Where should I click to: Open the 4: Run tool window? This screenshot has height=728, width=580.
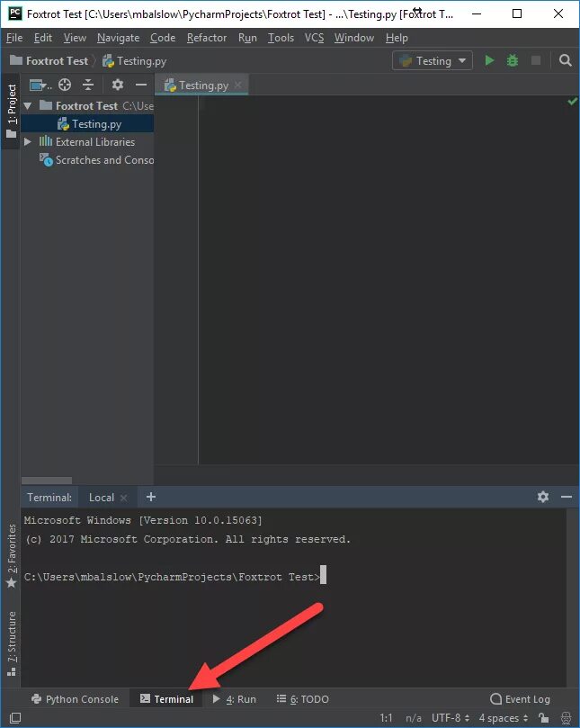point(235,699)
